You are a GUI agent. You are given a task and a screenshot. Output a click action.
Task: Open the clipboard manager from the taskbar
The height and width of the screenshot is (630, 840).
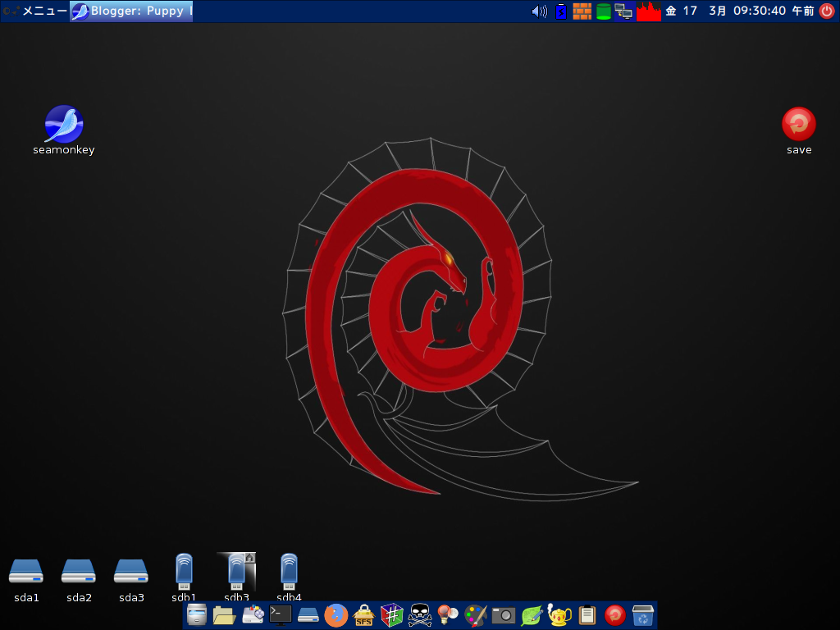(x=587, y=614)
